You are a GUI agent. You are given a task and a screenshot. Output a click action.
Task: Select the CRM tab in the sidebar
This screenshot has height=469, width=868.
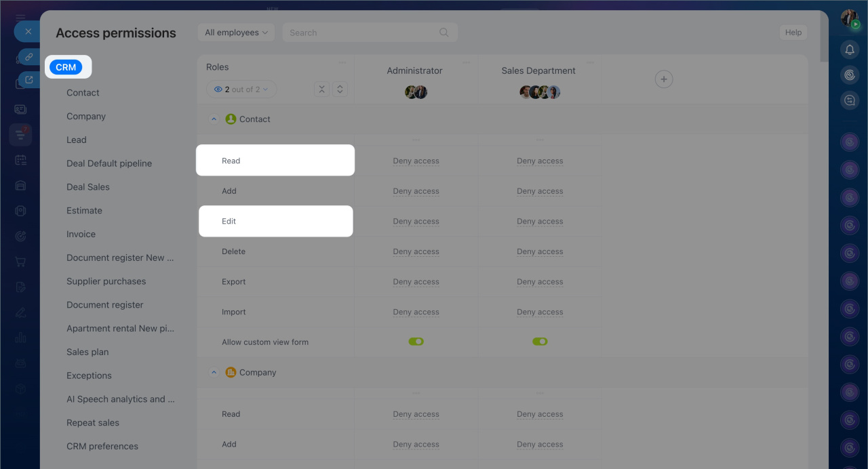coord(66,67)
